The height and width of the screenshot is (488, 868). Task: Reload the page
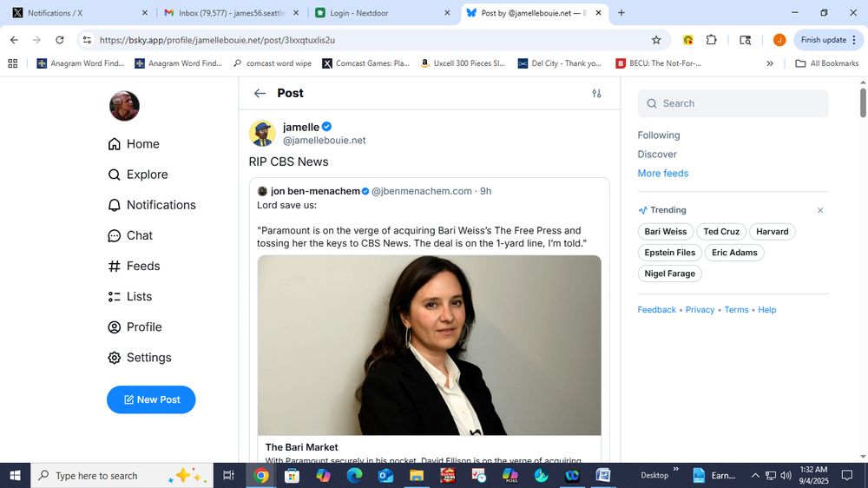tap(60, 40)
